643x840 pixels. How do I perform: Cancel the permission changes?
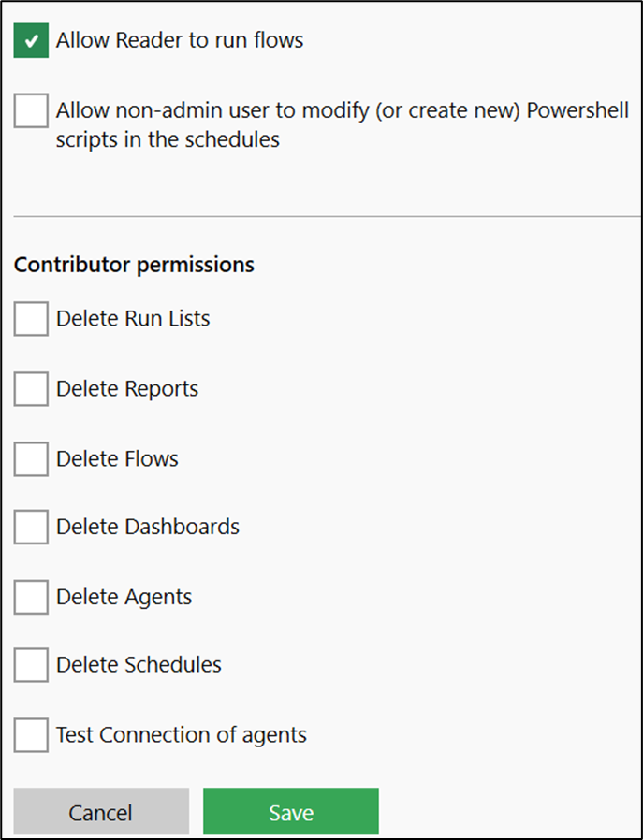[x=100, y=811]
